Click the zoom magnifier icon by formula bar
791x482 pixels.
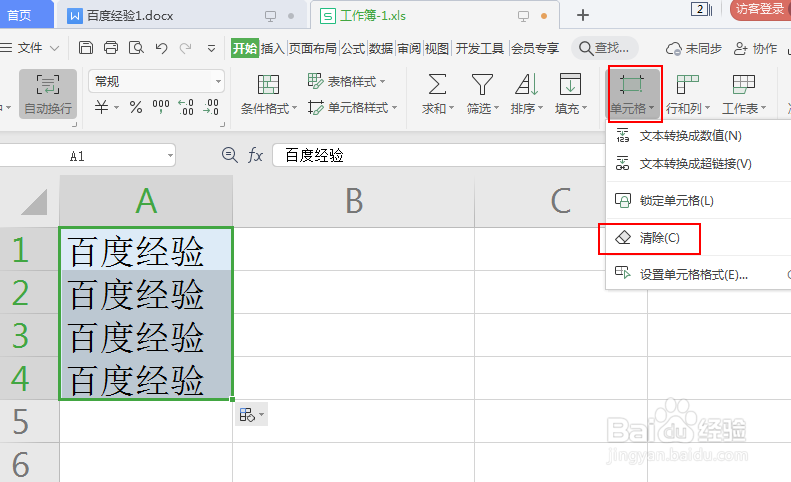click(x=230, y=155)
